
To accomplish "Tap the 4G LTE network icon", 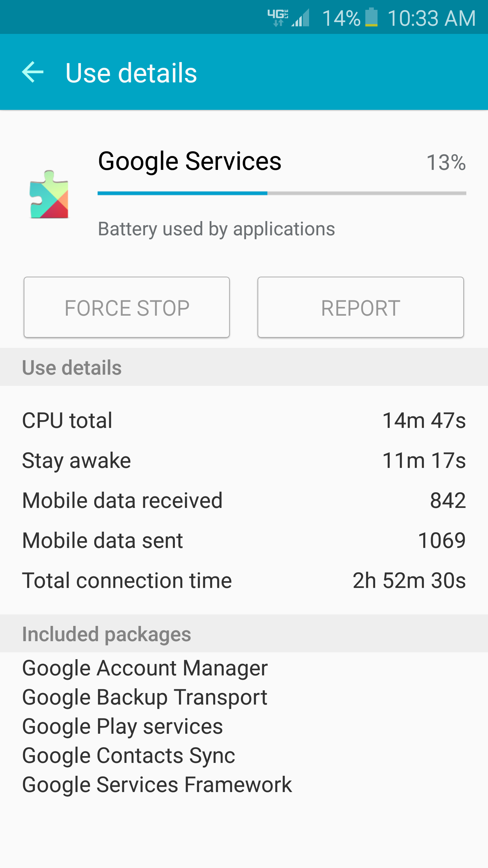I will click(x=278, y=18).
